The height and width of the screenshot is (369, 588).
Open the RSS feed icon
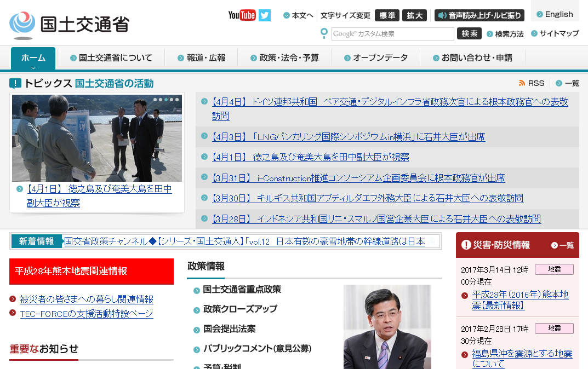(522, 83)
